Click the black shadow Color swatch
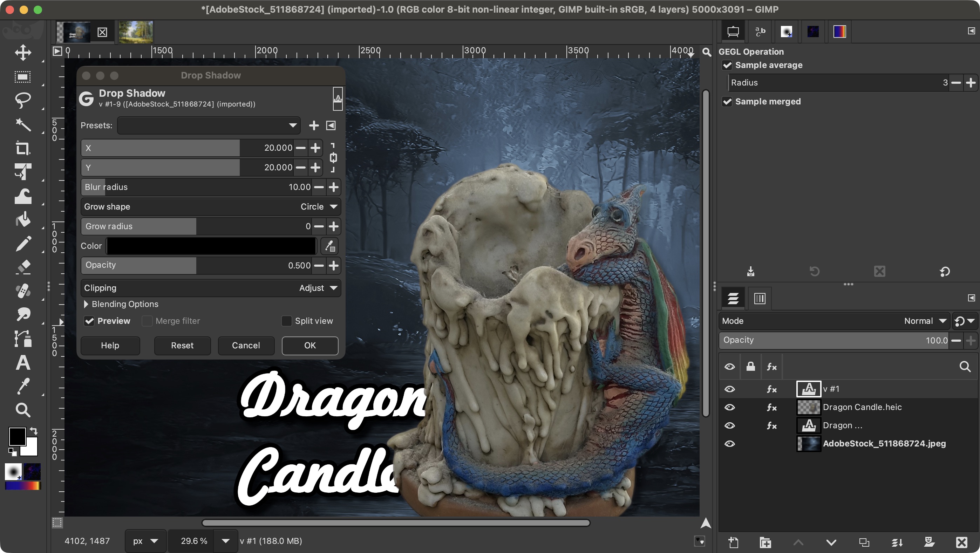 click(211, 246)
